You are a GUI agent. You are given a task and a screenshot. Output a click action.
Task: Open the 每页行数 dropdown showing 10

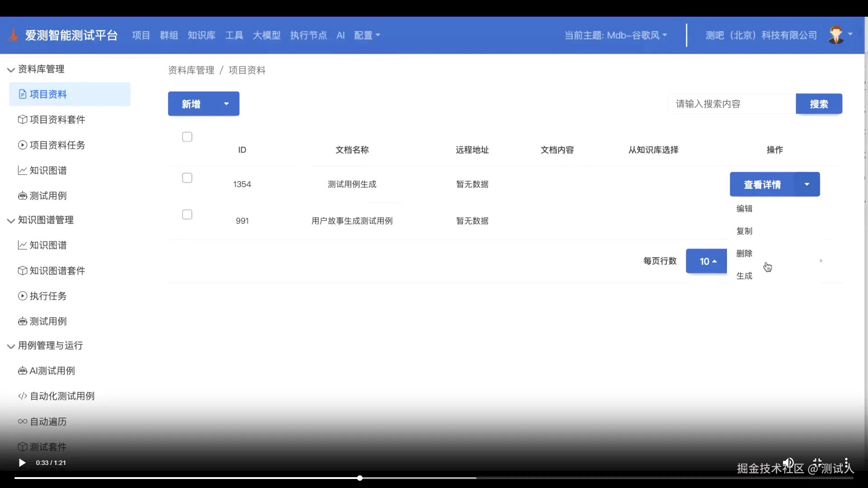(707, 261)
